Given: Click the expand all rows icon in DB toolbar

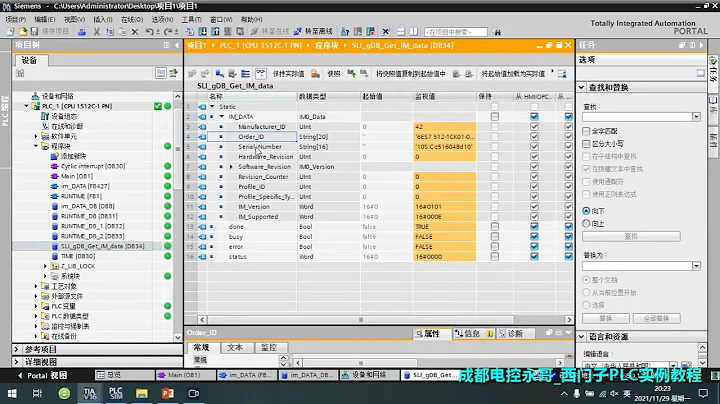Looking at the screenshot, I should coord(245,73).
